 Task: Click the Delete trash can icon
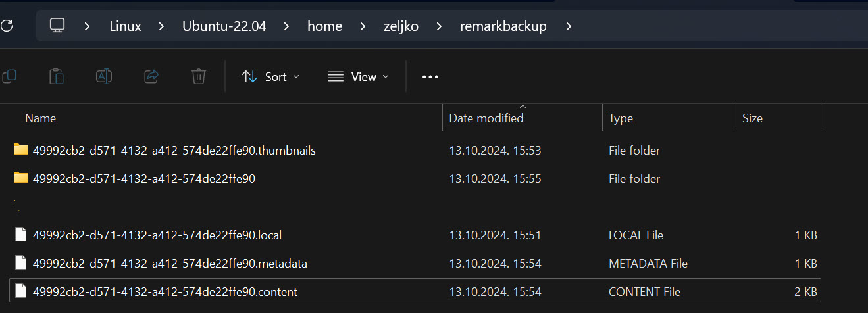199,77
